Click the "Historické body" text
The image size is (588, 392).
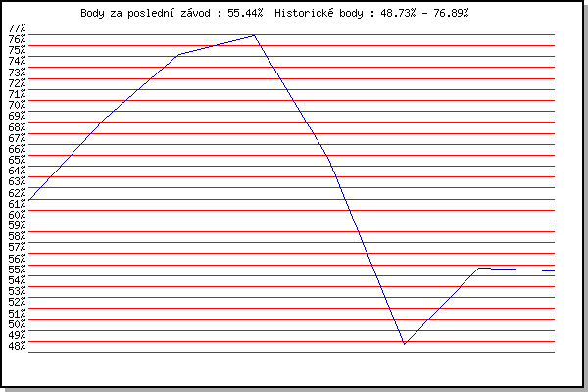[x=318, y=13]
